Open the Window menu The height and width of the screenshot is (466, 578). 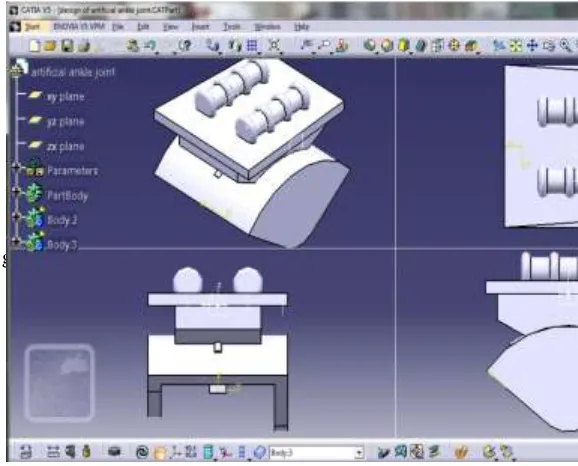coord(268,27)
